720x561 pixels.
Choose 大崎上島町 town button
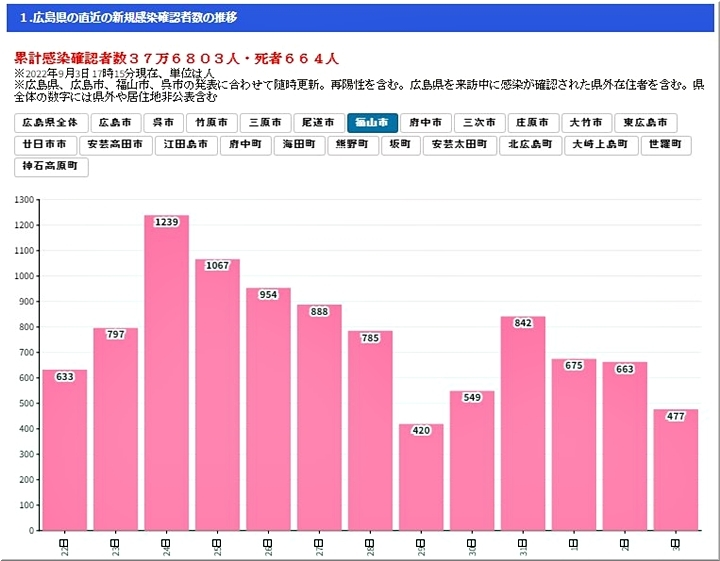pyautogui.click(x=601, y=145)
